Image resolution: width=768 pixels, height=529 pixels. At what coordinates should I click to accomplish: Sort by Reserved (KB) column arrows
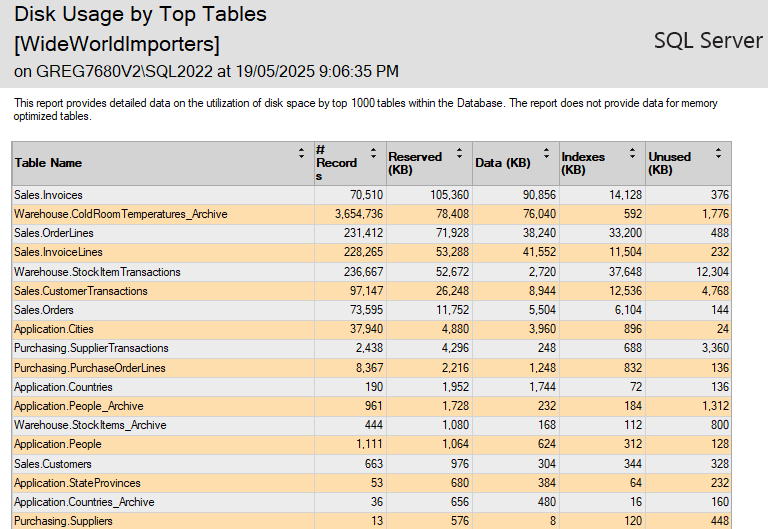pos(459,153)
